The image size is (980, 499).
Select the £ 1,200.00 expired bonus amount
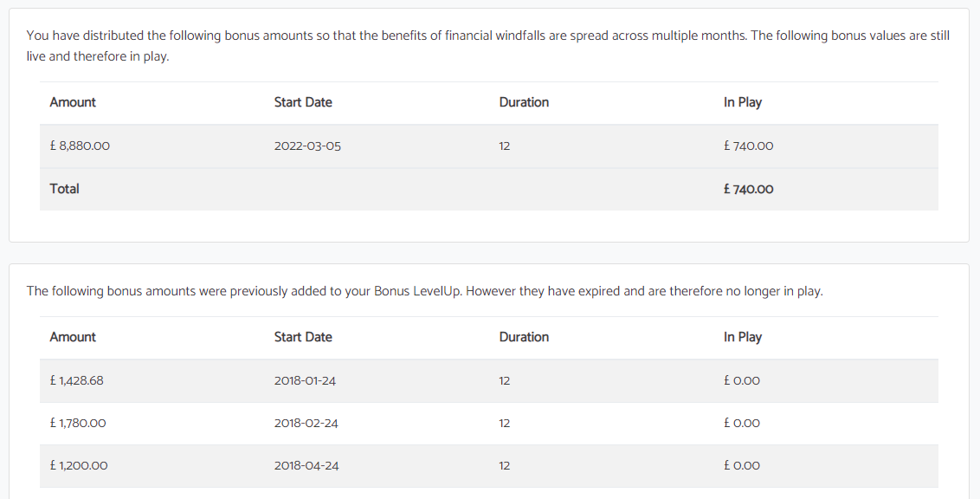point(79,465)
